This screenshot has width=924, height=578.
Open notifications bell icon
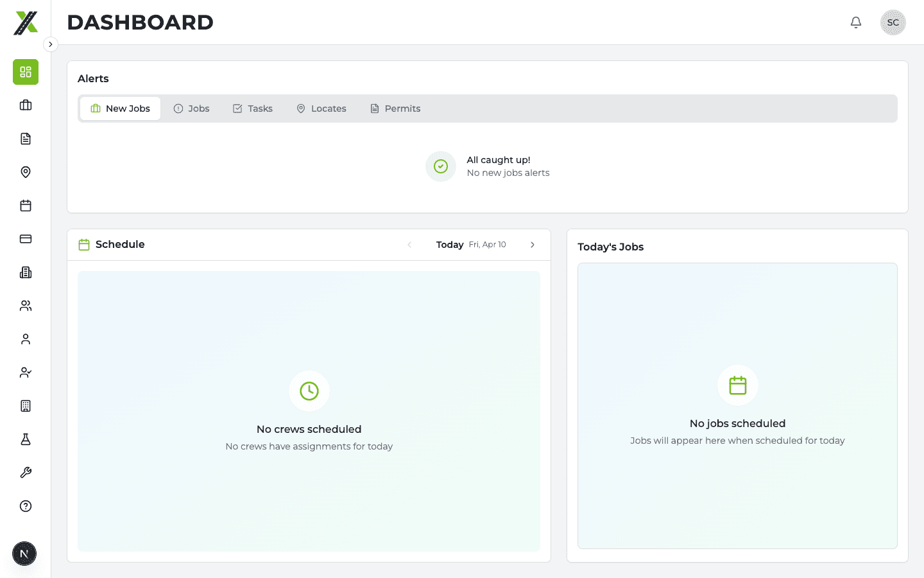pos(856,22)
